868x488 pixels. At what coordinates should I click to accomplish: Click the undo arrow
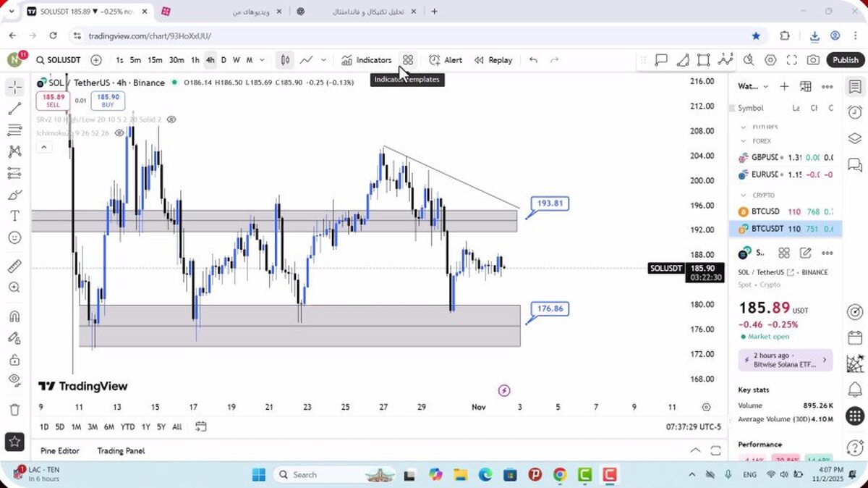click(533, 60)
